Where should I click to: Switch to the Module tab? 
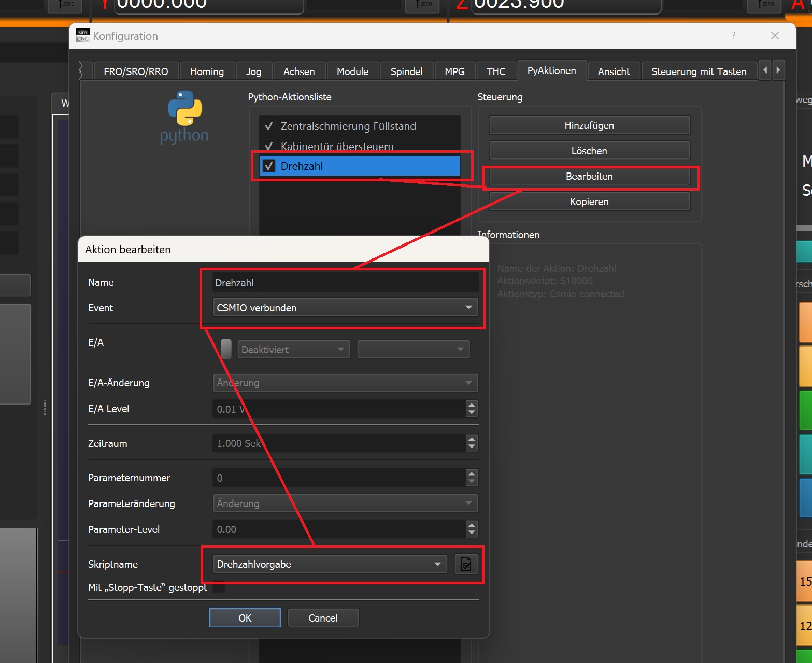point(352,71)
